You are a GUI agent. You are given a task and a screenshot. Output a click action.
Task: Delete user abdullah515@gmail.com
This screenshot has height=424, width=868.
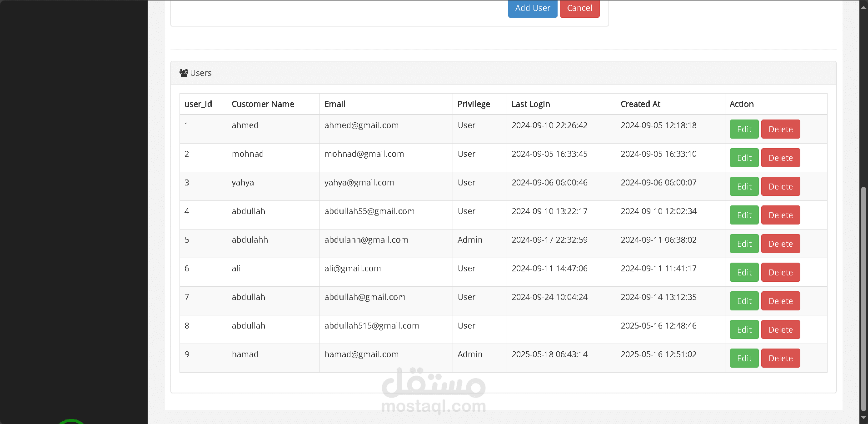pos(780,329)
